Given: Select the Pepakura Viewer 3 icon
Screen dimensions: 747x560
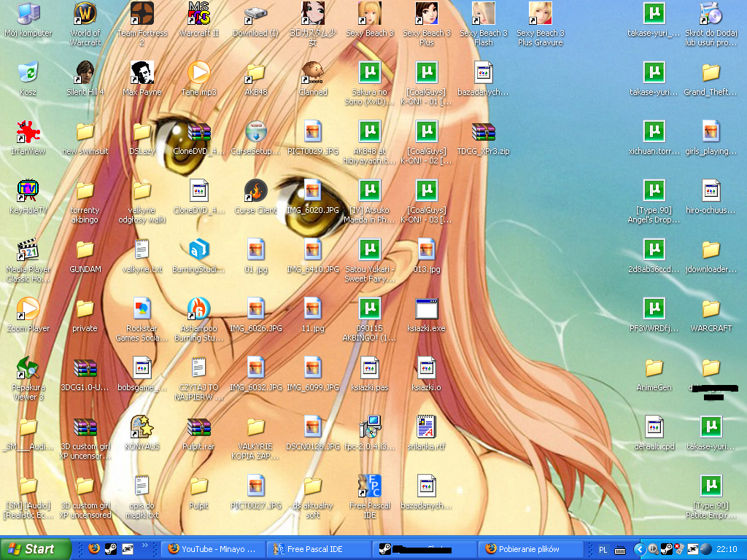Looking at the screenshot, I should click(x=28, y=368).
